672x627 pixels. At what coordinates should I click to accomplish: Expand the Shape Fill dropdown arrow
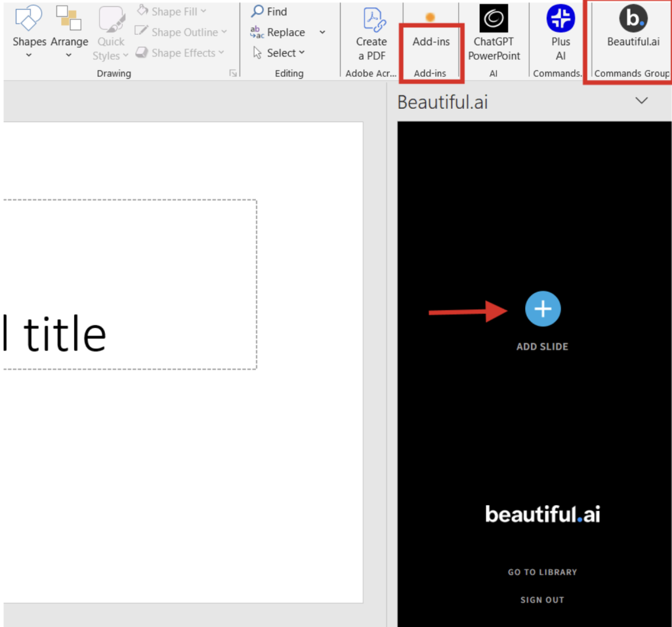pyautogui.click(x=203, y=11)
